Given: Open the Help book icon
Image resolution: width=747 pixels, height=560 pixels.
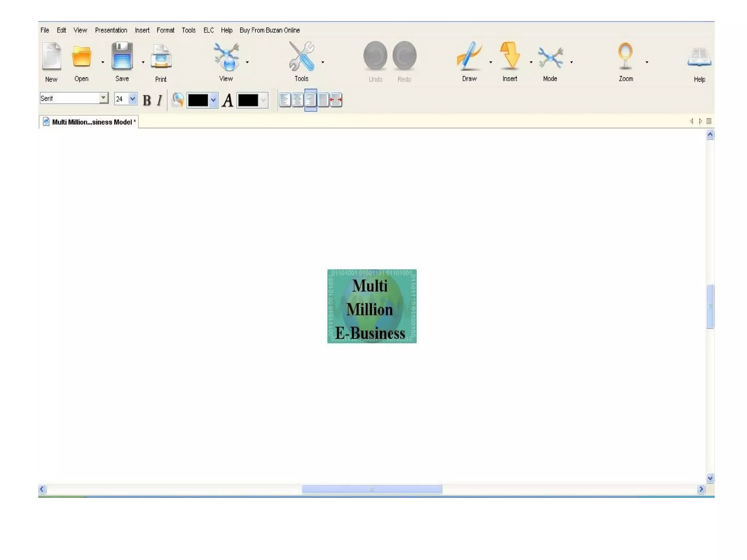Looking at the screenshot, I should (699, 57).
